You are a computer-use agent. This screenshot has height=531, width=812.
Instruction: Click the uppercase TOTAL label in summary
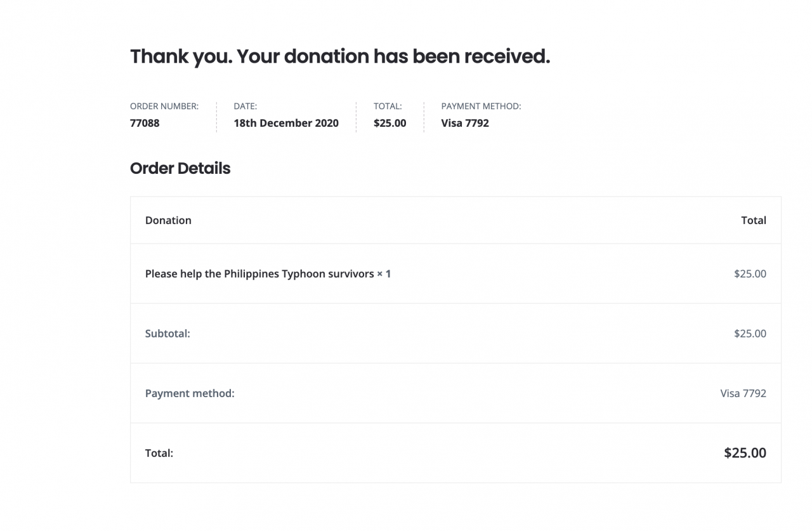(x=388, y=107)
